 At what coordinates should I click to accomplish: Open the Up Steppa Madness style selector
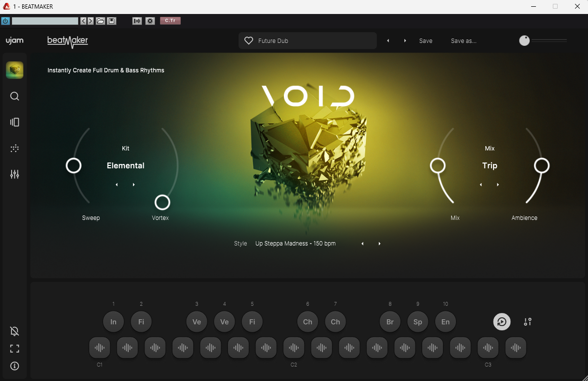tap(295, 244)
